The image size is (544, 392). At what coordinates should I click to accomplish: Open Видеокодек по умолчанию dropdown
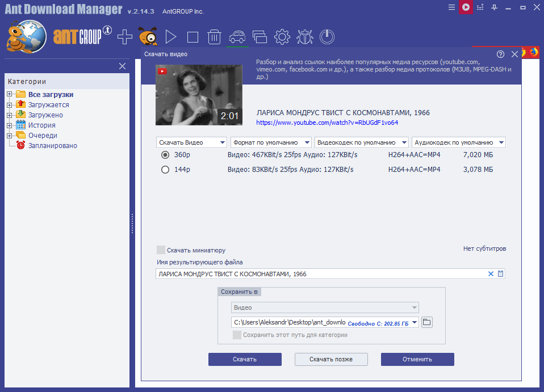(x=362, y=142)
